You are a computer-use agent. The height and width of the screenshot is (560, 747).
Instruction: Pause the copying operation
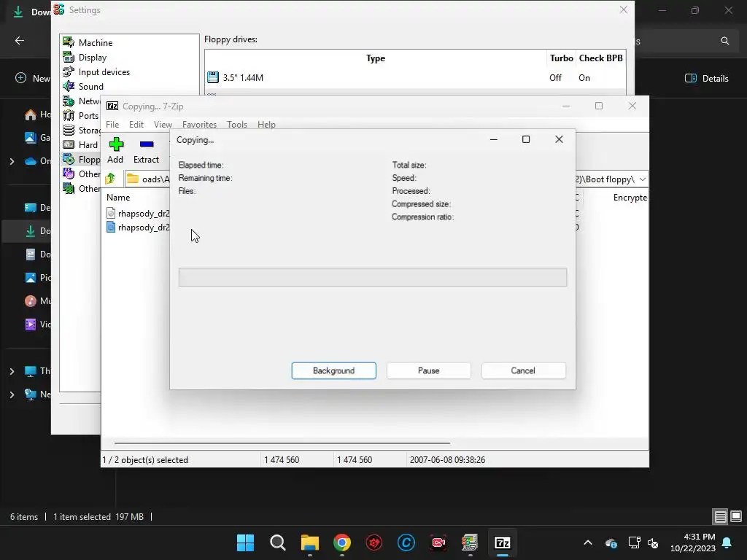coord(429,370)
